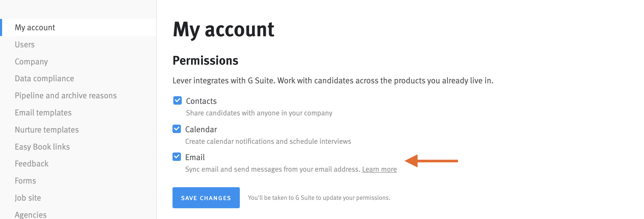Open the Job site settings
Viewport: 644px width, 219px height.
coord(28,197)
